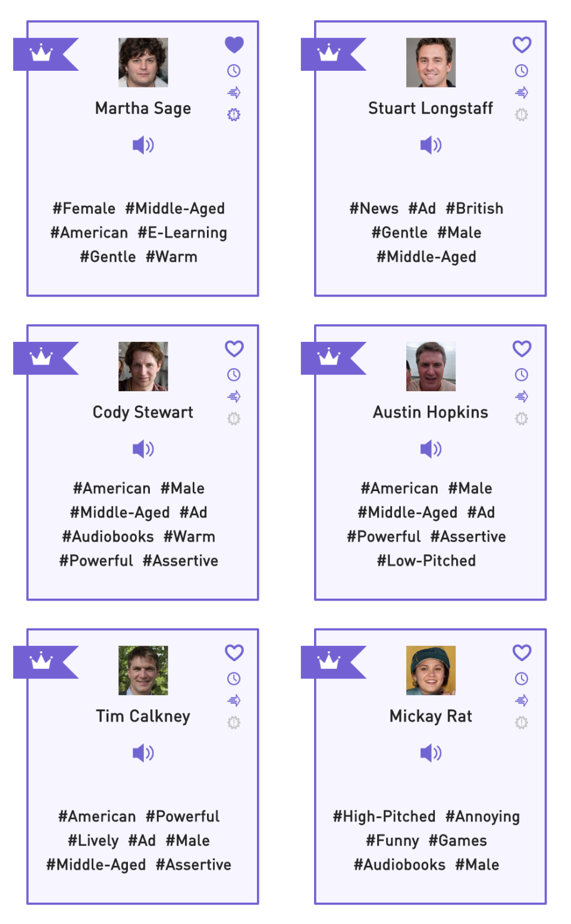Click the #E-Learning tag on Martha Sage
The image size is (571, 924).
(x=183, y=232)
